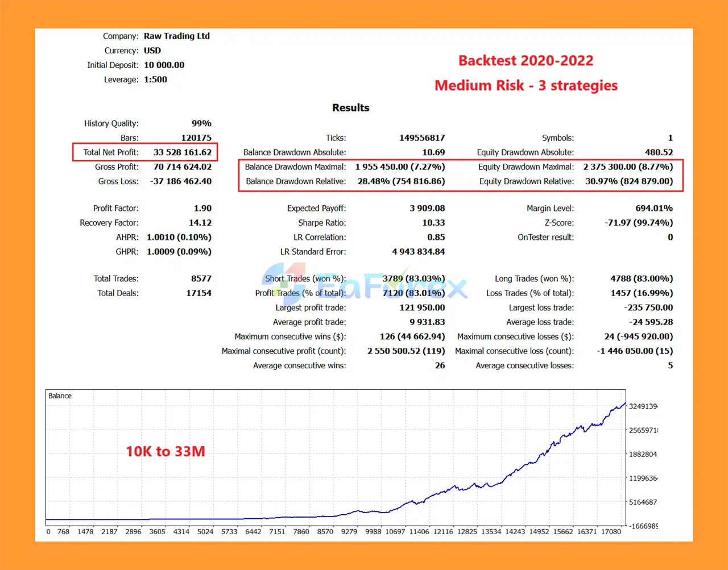
Task: Click the Gross Profit amount
Action: click(182, 167)
